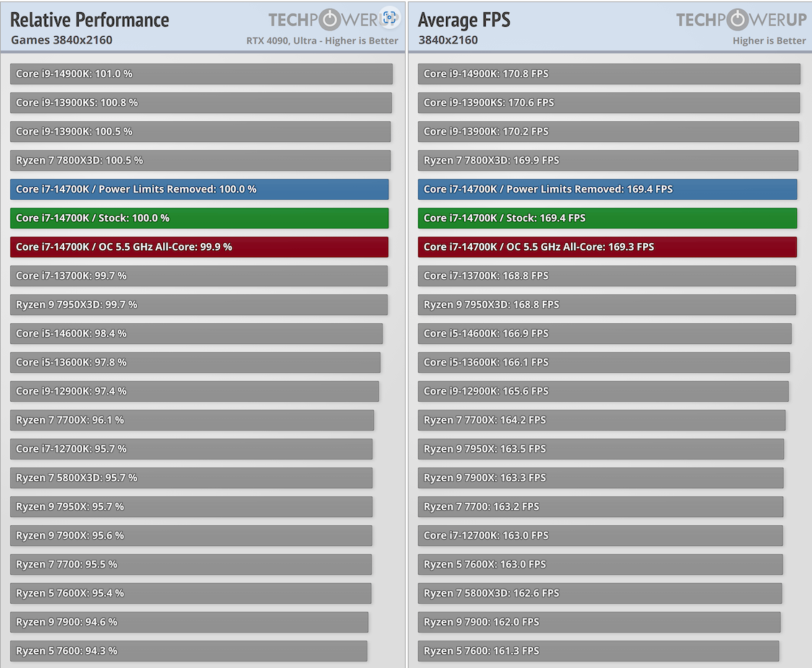Select the 'Ryzen 9 7900: 94.6 %' bar
The image size is (812, 668).
[189, 623]
